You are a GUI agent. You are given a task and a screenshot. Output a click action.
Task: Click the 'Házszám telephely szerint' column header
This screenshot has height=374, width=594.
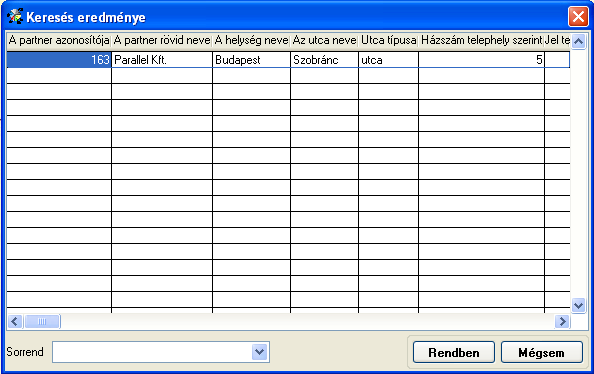tap(481, 40)
